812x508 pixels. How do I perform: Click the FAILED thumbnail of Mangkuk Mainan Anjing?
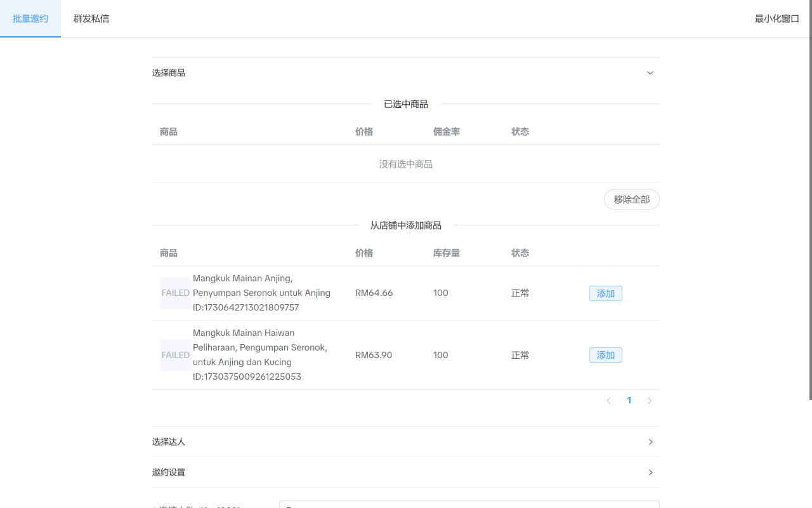pyautogui.click(x=175, y=293)
